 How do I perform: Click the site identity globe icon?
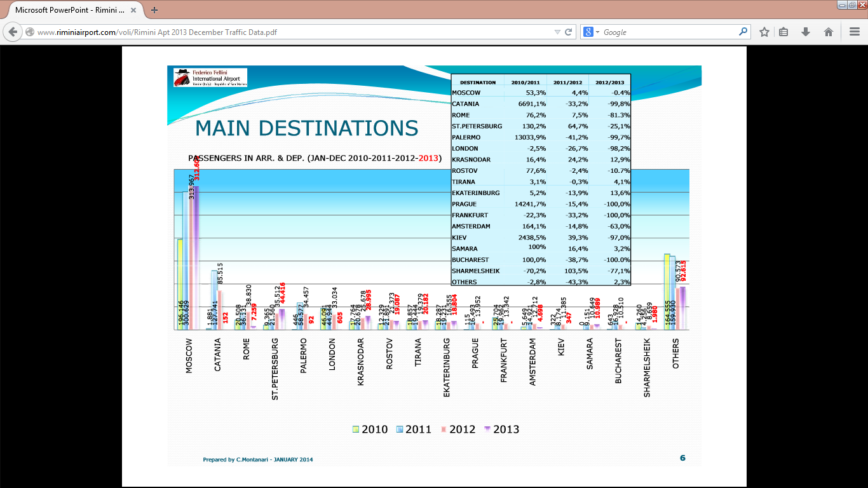tap(30, 32)
